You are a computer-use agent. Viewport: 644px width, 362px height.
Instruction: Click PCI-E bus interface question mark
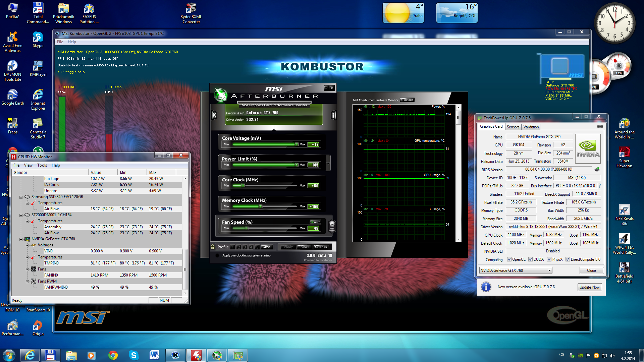600,186
